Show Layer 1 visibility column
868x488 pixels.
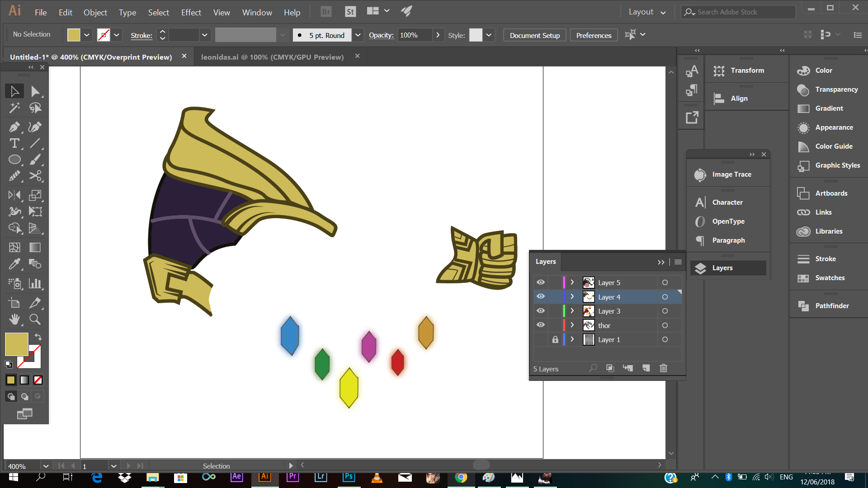541,339
